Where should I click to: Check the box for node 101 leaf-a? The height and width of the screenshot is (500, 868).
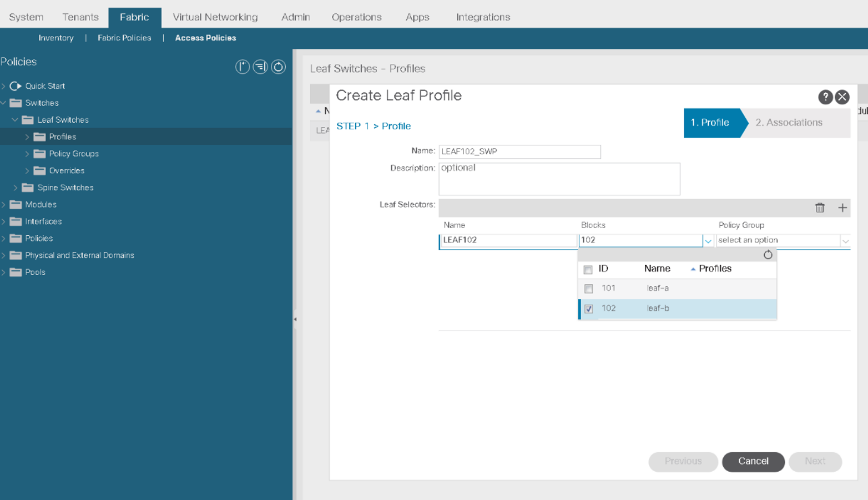(x=589, y=289)
